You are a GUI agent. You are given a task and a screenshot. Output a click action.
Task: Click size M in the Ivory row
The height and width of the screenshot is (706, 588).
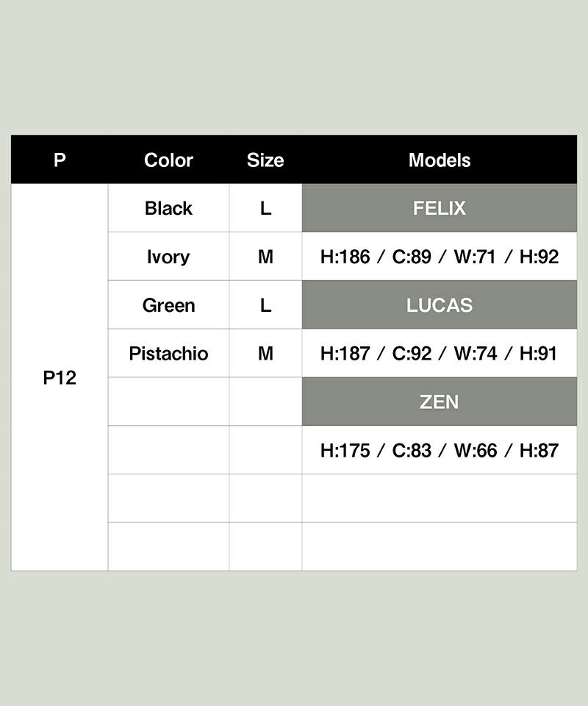pyautogui.click(x=265, y=257)
